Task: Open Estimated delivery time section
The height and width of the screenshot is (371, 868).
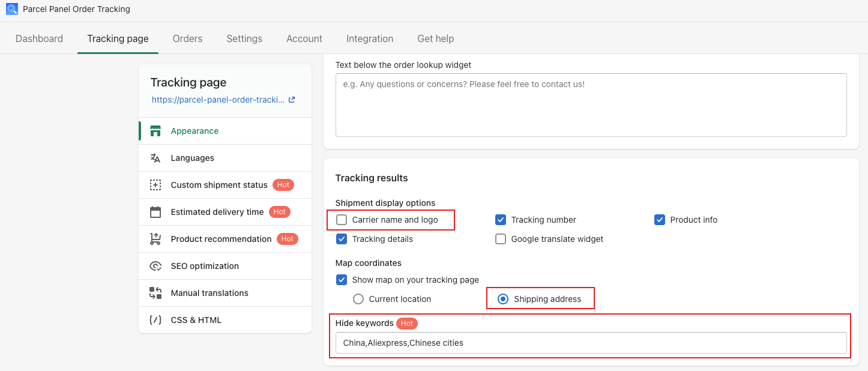Action: (x=225, y=212)
